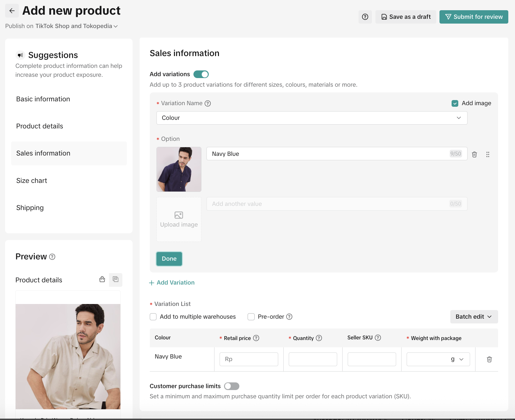
Task: Click the shopping bag preview icon
Action: (x=102, y=279)
